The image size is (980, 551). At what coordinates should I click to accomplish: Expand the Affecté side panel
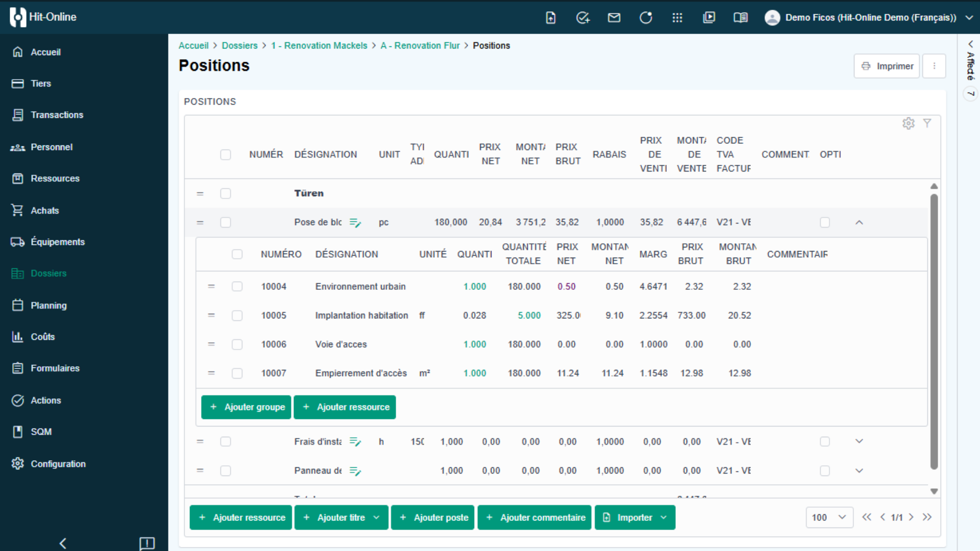click(971, 44)
